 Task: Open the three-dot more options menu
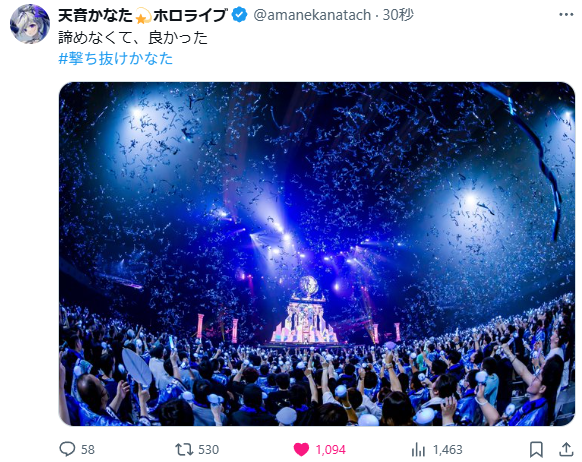(x=566, y=14)
